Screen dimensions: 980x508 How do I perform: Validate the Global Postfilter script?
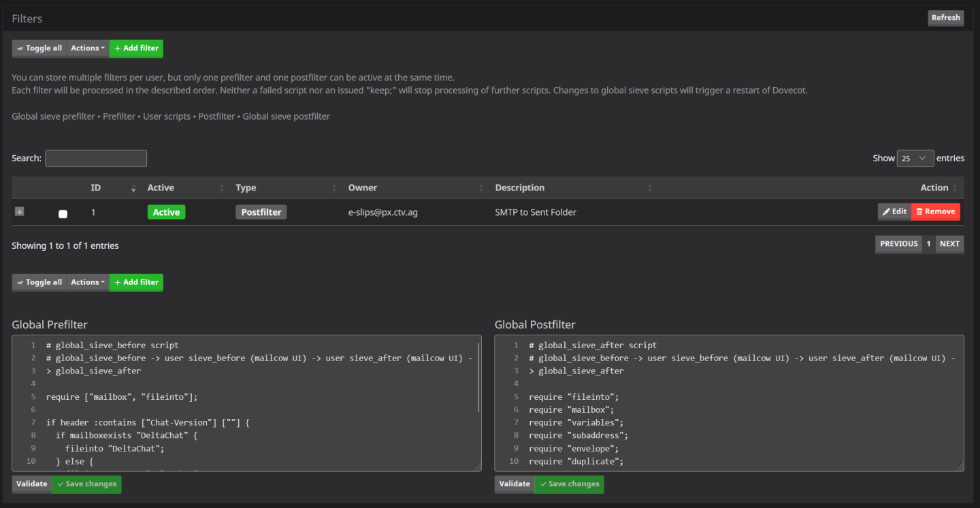pos(514,484)
